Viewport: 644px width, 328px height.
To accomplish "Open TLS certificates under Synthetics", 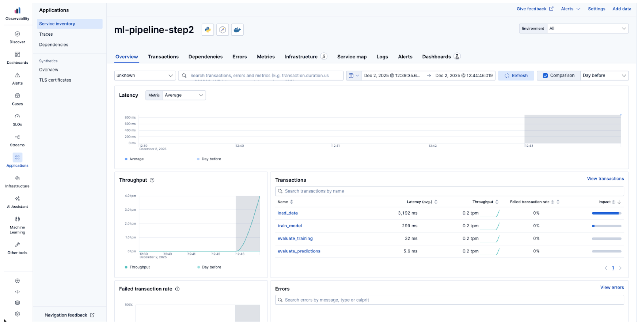I will (x=55, y=80).
